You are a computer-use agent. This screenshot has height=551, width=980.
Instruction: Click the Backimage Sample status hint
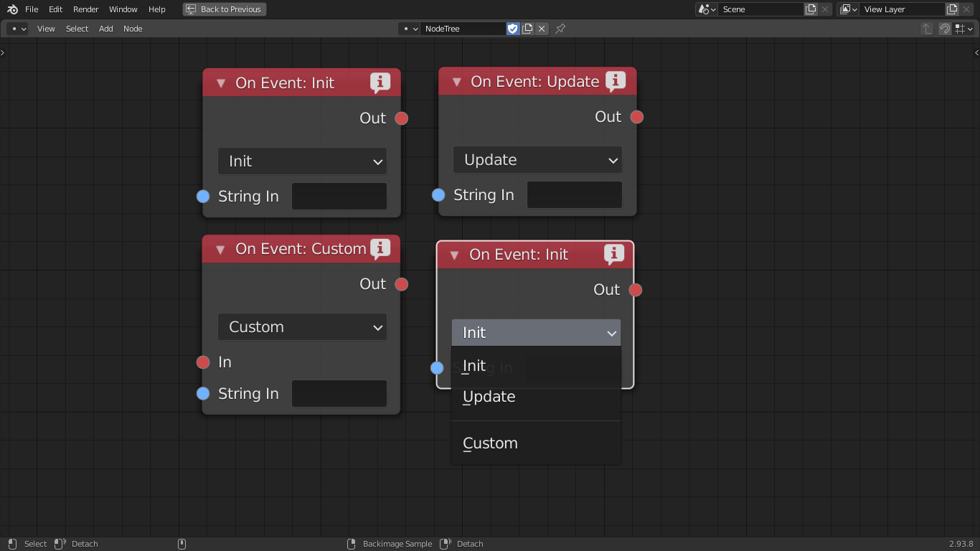[397, 544]
